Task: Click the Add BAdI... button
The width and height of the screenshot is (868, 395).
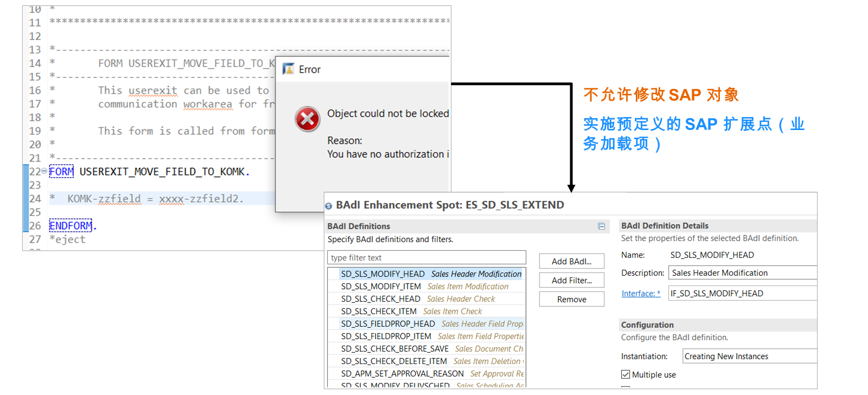Action: point(572,261)
